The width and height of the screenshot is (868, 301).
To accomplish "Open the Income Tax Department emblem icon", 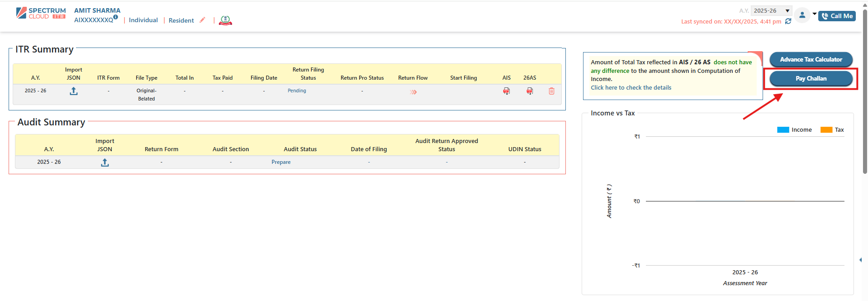I will [225, 20].
